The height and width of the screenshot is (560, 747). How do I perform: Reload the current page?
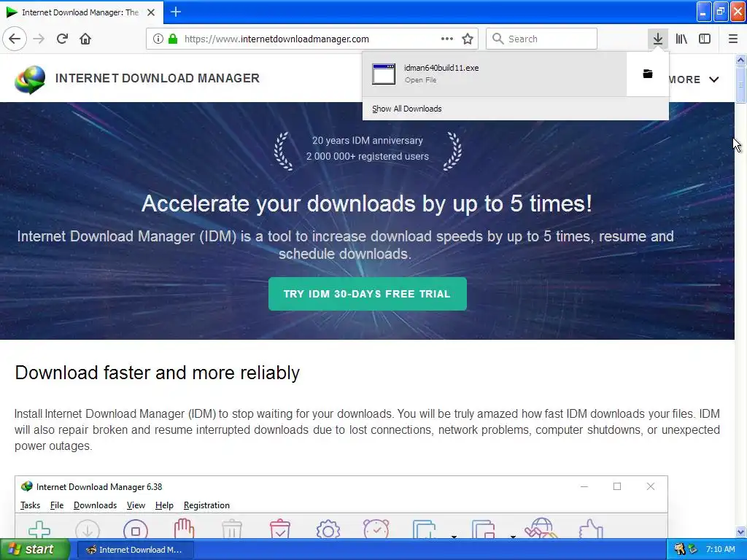63,39
